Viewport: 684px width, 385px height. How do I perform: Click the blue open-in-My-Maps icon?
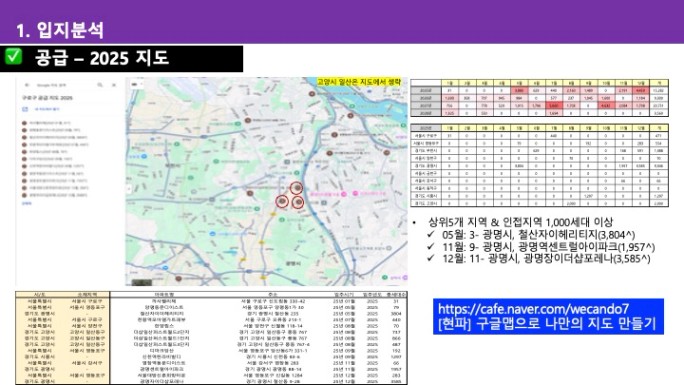(x=25, y=109)
